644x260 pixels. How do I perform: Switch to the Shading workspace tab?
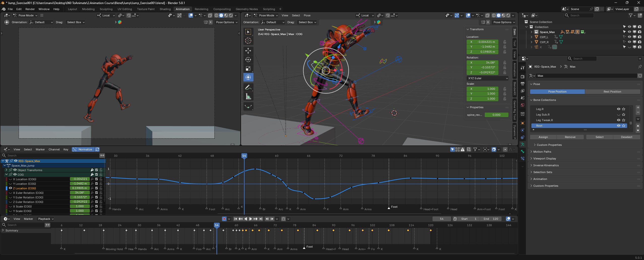(x=165, y=9)
